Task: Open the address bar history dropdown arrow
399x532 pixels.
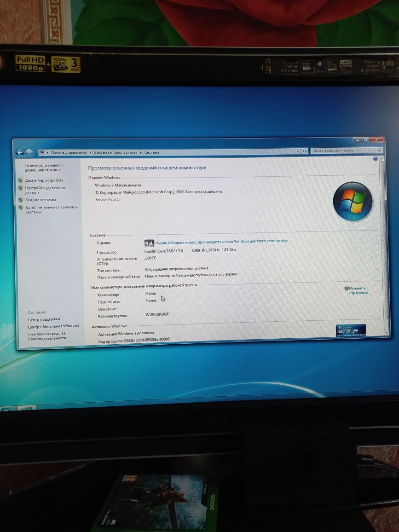Action: point(298,151)
